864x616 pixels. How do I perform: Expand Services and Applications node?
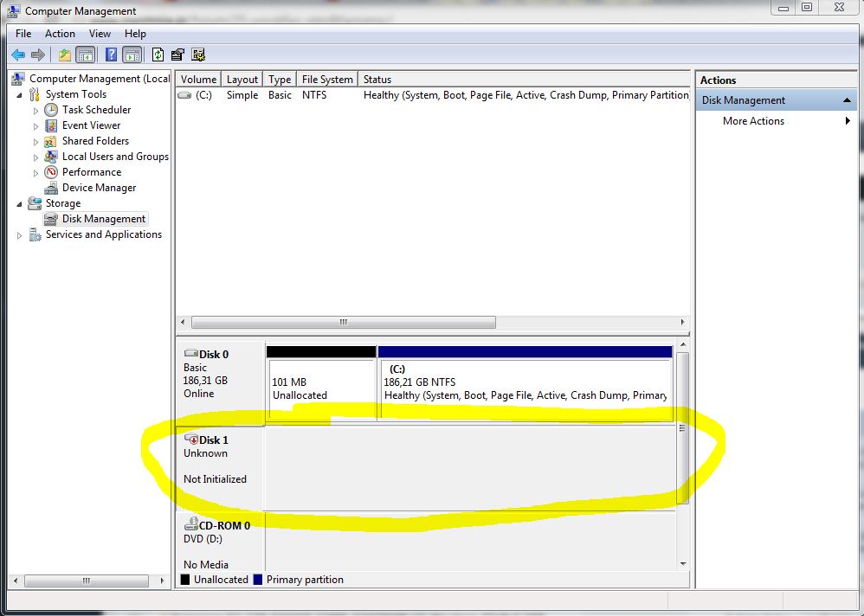(19, 235)
